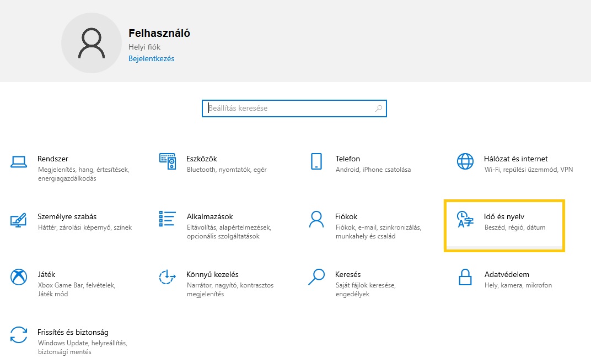Image resolution: width=591 pixels, height=364 pixels.
Task: Click the Felhasználó account name
Action: click(x=159, y=33)
